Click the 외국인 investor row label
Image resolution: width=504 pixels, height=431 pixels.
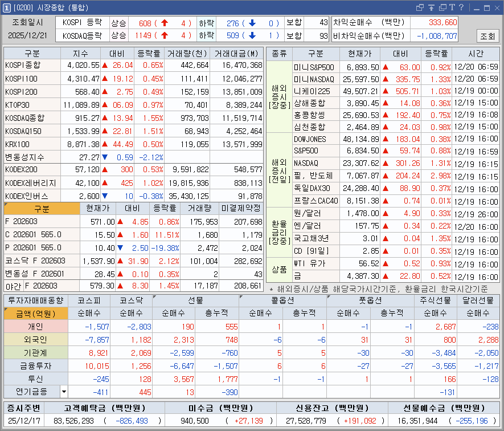(36, 340)
